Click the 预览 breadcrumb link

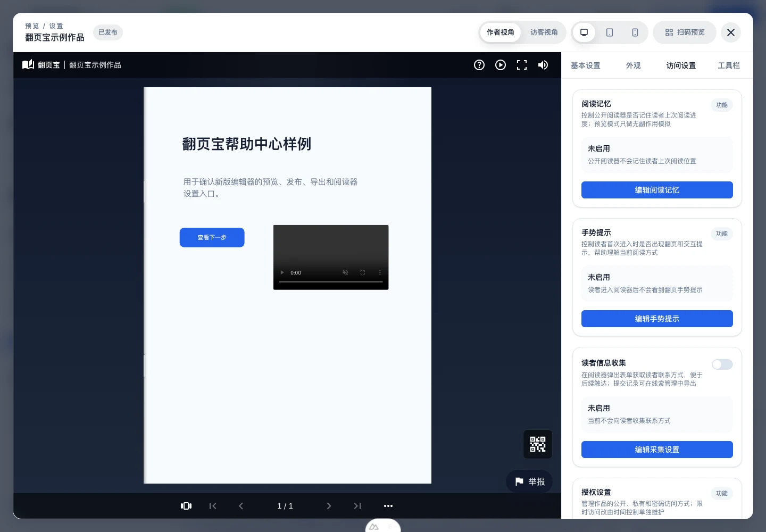(32, 26)
